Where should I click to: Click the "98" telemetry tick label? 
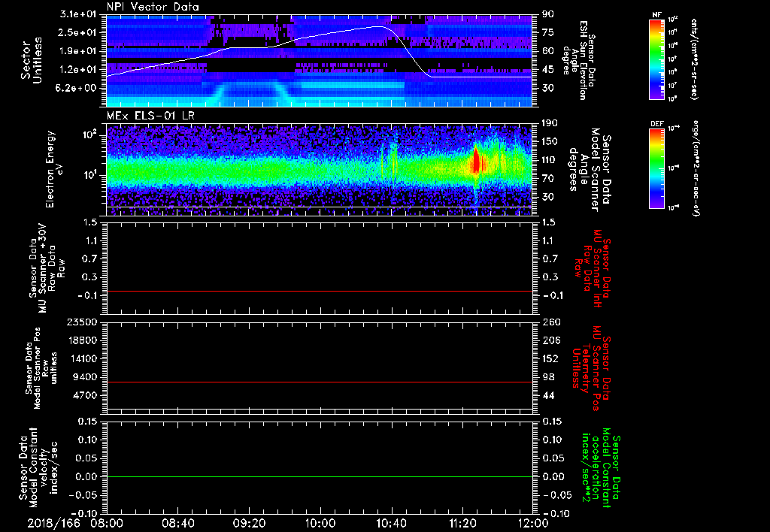click(547, 377)
